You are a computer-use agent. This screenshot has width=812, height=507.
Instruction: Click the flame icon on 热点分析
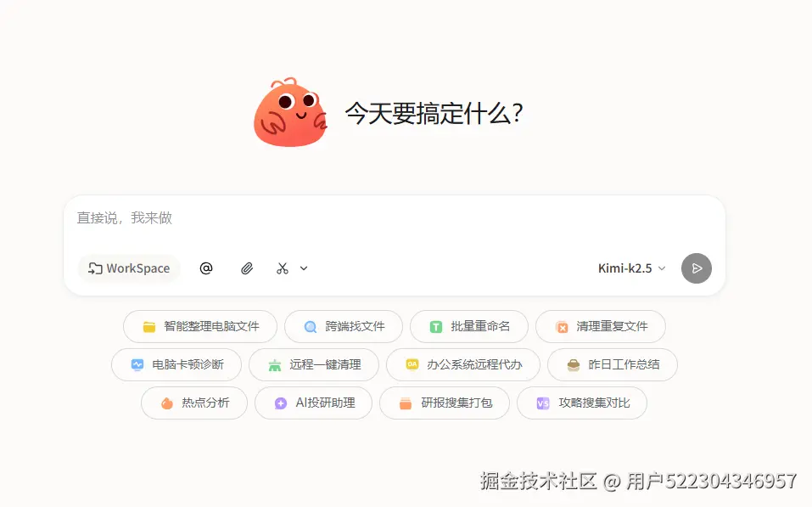point(167,403)
